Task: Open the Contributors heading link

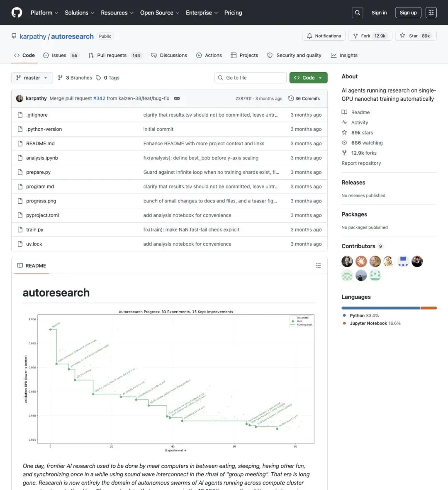Action: [x=362, y=246]
